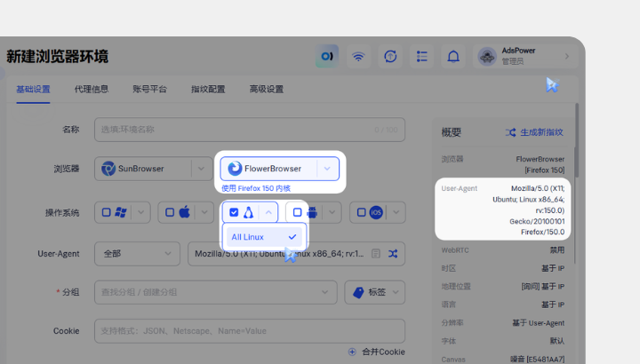Switch to 账号平台 tab
Screen dimensions: 640x364
click(150, 90)
